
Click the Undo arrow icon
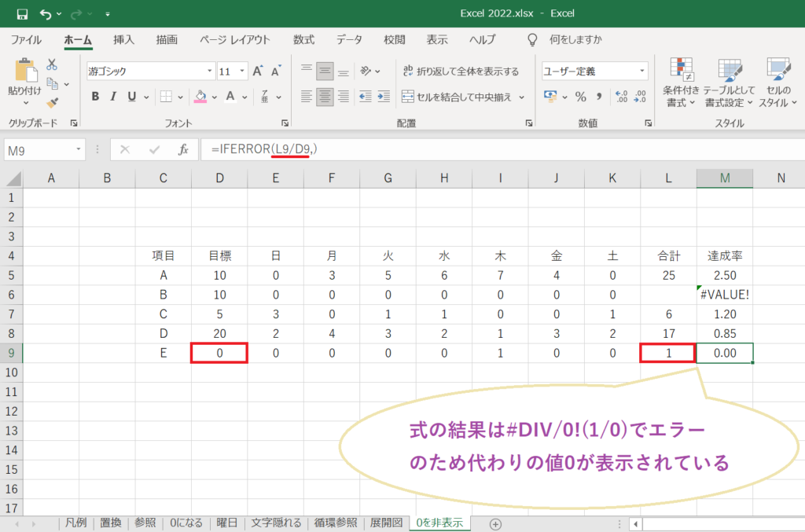(45, 13)
